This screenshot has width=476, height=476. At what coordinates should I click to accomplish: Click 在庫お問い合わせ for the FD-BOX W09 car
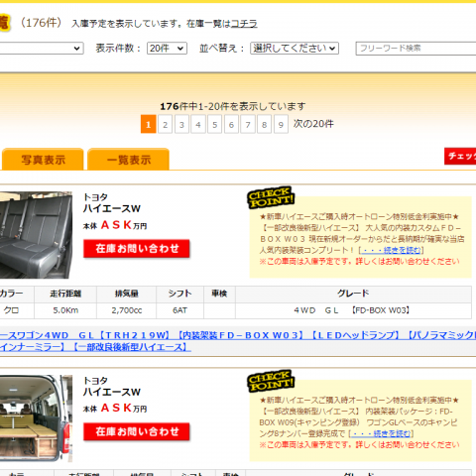(137, 431)
